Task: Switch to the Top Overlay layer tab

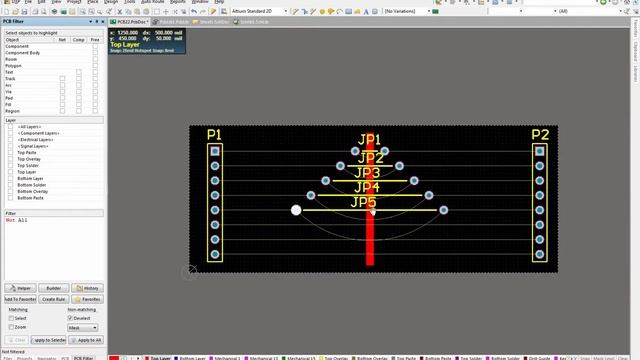Action: pos(333,358)
